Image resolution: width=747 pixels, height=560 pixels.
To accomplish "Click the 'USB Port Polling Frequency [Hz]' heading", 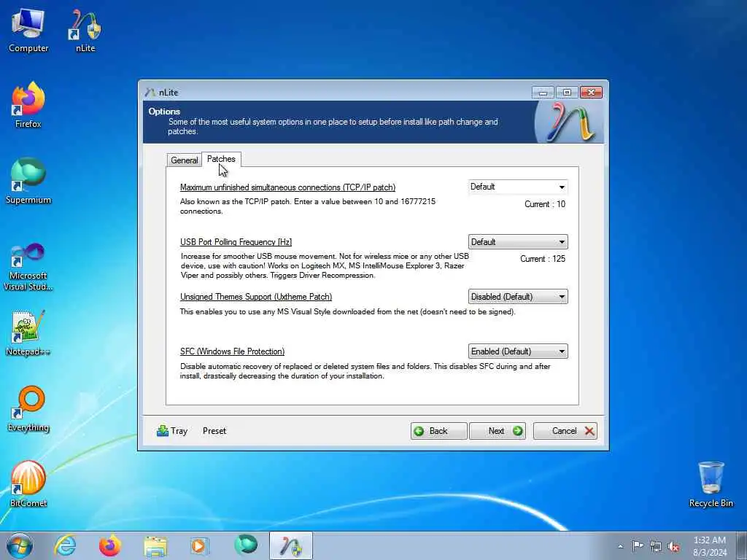I will tap(236, 242).
